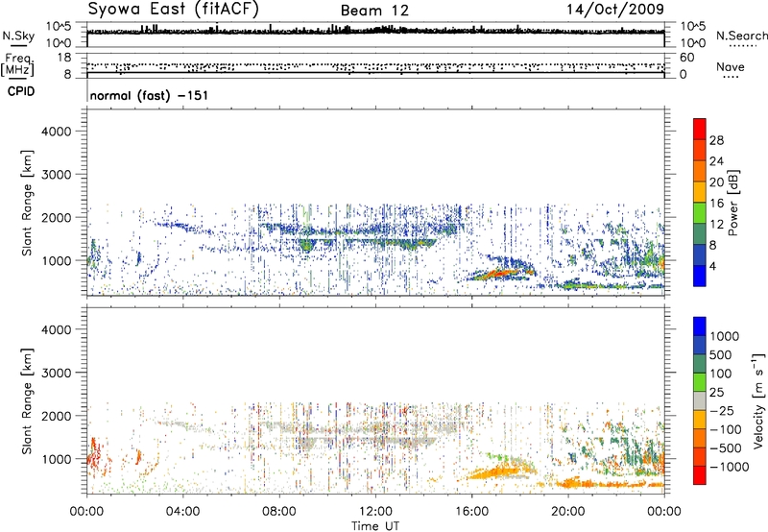Click the 'Beam 12' label

(x=374, y=11)
